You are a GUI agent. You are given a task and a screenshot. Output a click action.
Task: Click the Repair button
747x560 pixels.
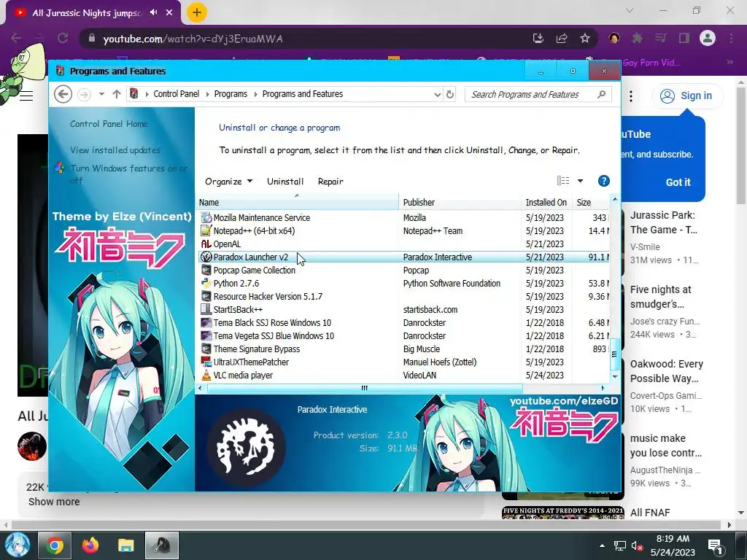coord(330,182)
